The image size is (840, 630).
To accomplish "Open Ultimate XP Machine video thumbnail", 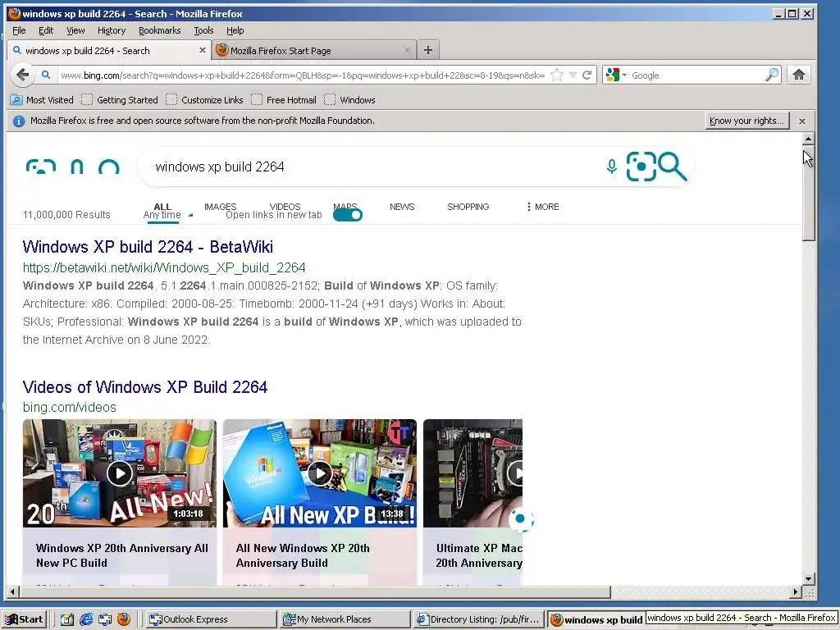I will click(x=472, y=473).
